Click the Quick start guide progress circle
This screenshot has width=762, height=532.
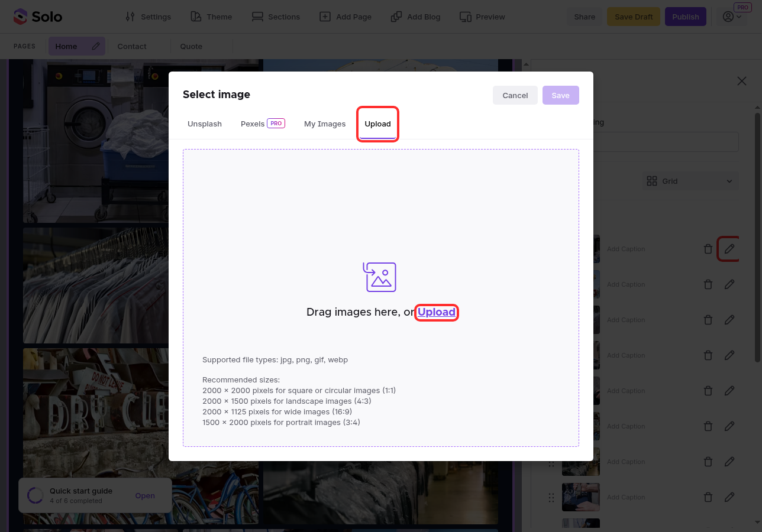pos(35,495)
